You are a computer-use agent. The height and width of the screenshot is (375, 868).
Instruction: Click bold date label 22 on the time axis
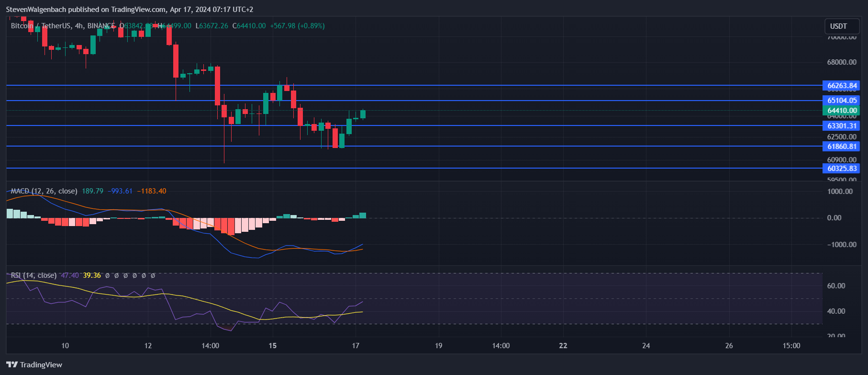(563, 346)
